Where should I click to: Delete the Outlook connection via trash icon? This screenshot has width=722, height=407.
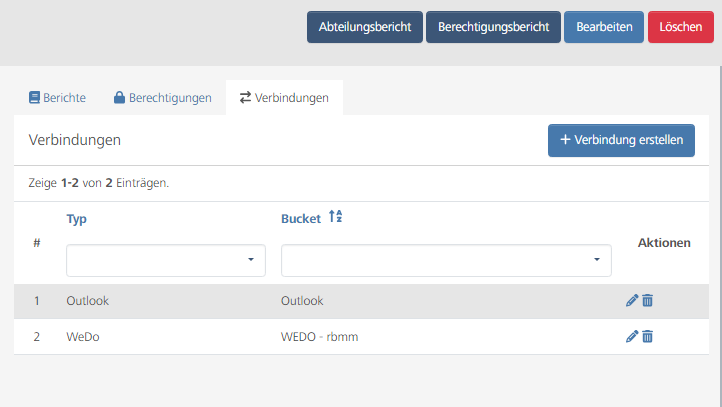point(647,301)
